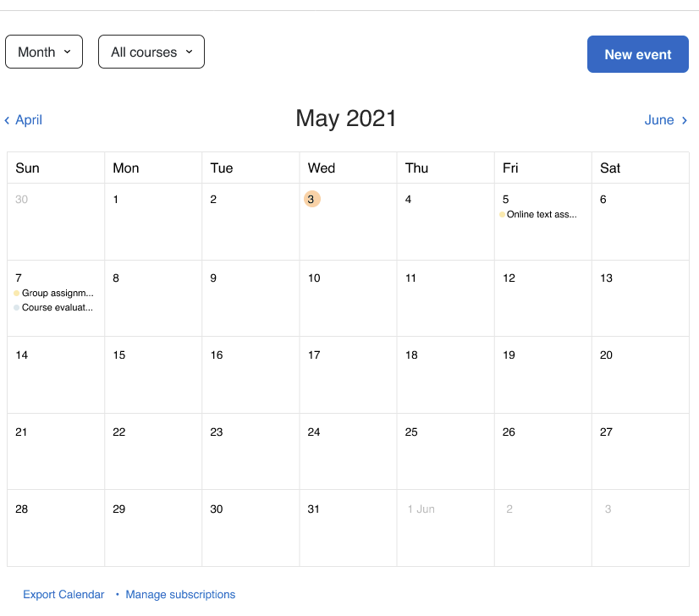This screenshot has height=616, width=699.
Task: Go to next month June
Action: pos(665,120)
